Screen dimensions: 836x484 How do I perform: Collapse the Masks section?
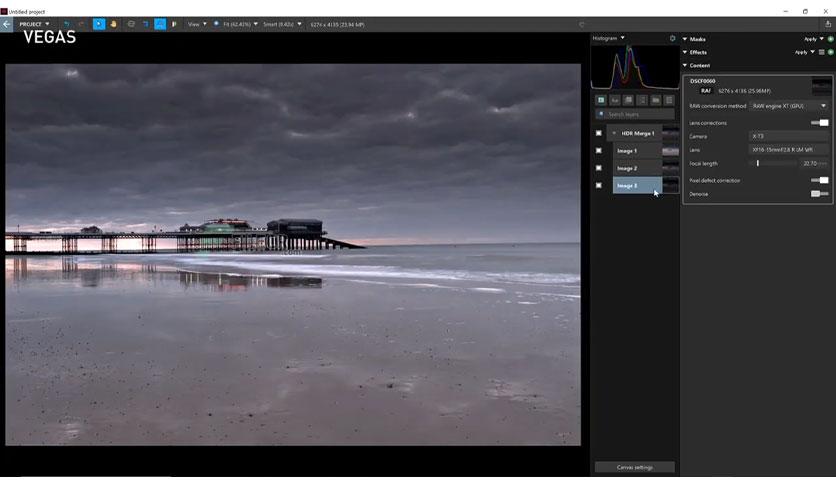point(685,39)
